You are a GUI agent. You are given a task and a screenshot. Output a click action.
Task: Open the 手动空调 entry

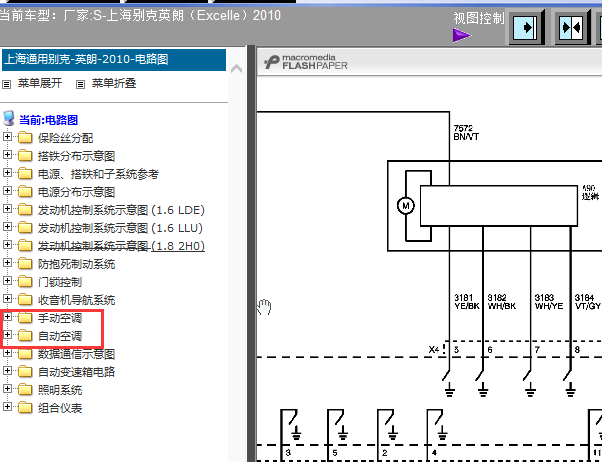pos(60,318)
